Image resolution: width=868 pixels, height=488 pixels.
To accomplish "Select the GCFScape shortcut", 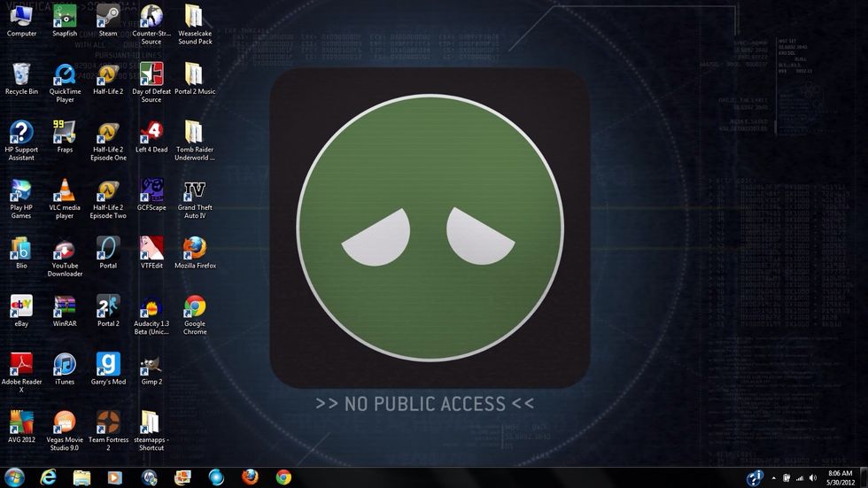I will click(151, 195).
